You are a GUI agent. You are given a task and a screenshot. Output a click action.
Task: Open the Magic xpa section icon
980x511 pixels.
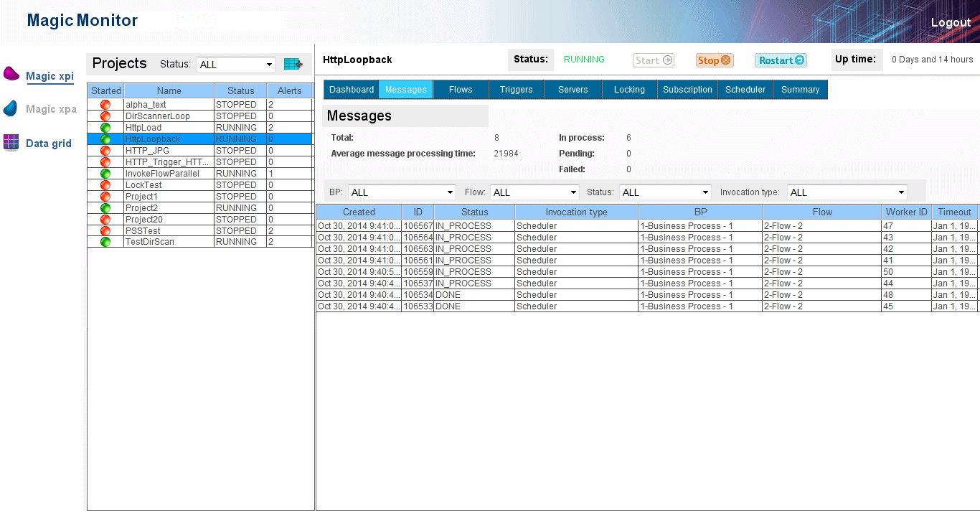[x=11, y=108]
